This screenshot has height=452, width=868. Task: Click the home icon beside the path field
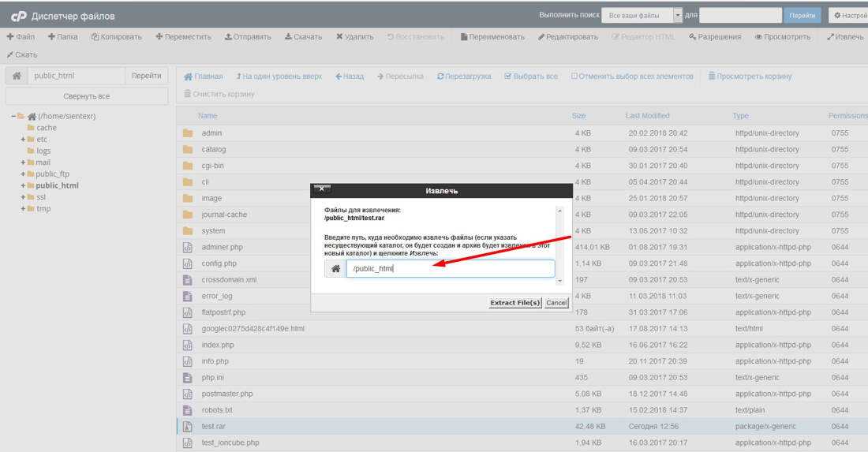[x=17, y=76]
